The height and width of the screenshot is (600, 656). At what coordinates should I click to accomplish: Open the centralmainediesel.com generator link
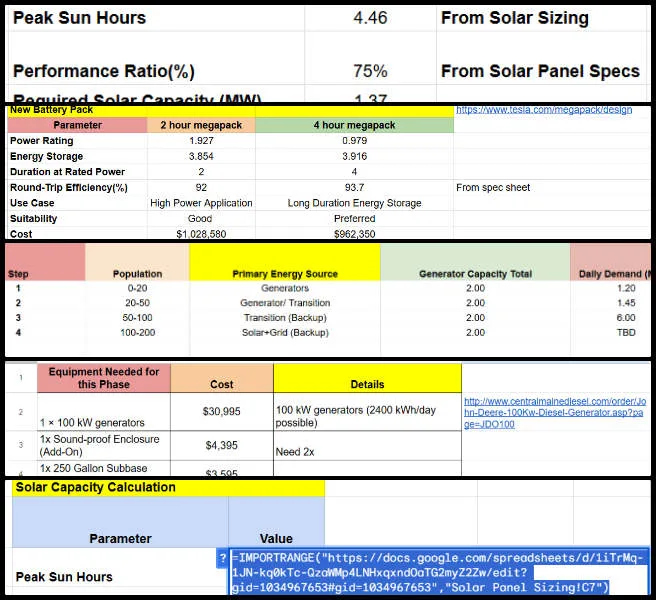555,413
